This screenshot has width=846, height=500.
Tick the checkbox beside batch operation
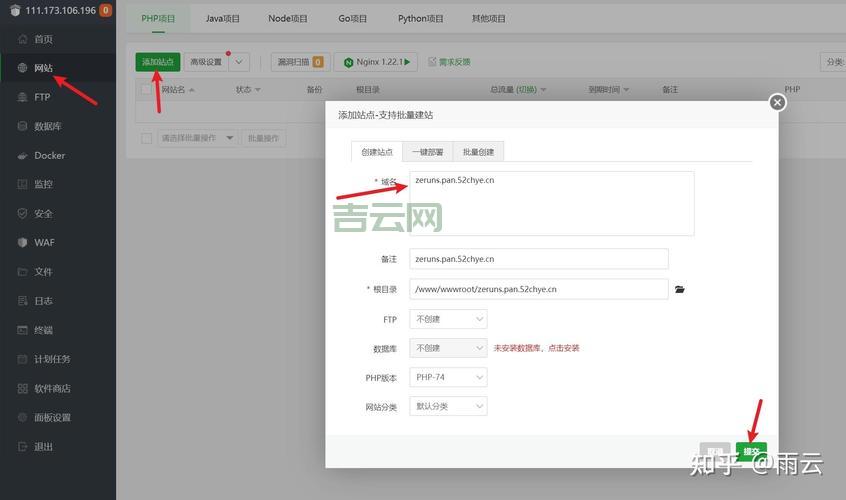pyautogui.click(x=146, y=139)
